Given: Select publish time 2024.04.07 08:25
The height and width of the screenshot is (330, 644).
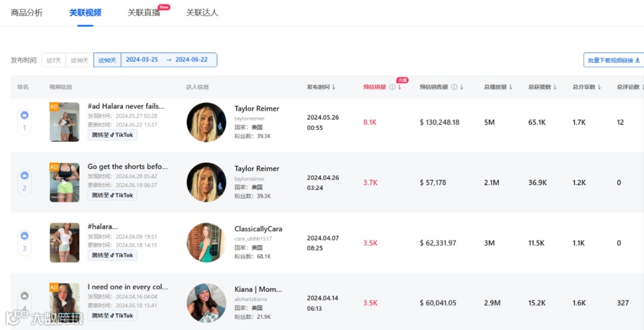Looking at the screenshot, I should tap(323, 243).
